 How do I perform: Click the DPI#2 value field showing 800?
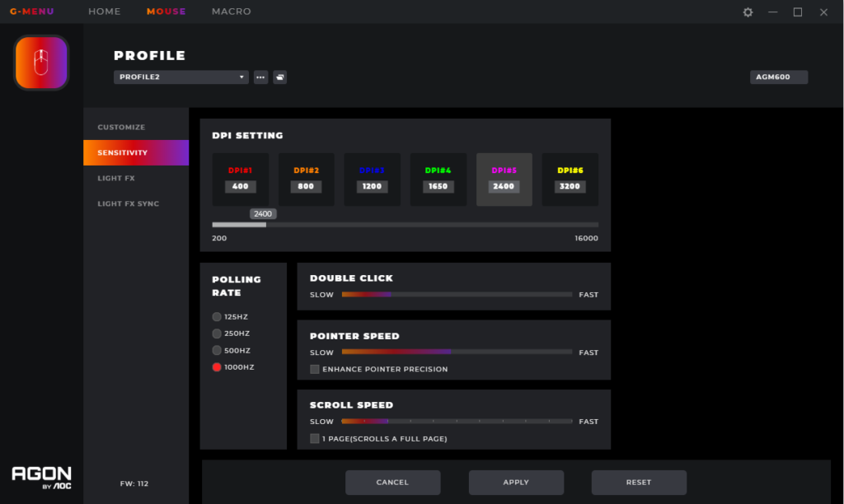(x=306, y=187)
